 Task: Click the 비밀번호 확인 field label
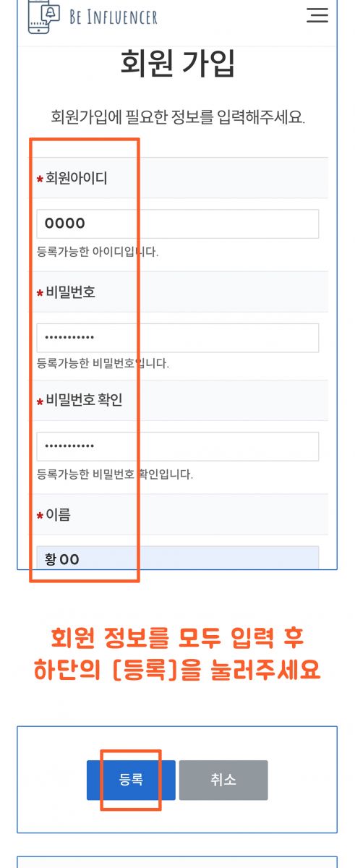(x=84, y=401)
